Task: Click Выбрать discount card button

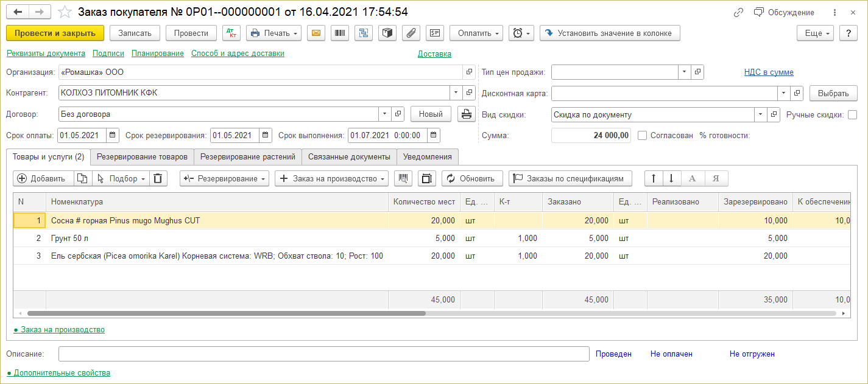Action: (x=833, y=93)
